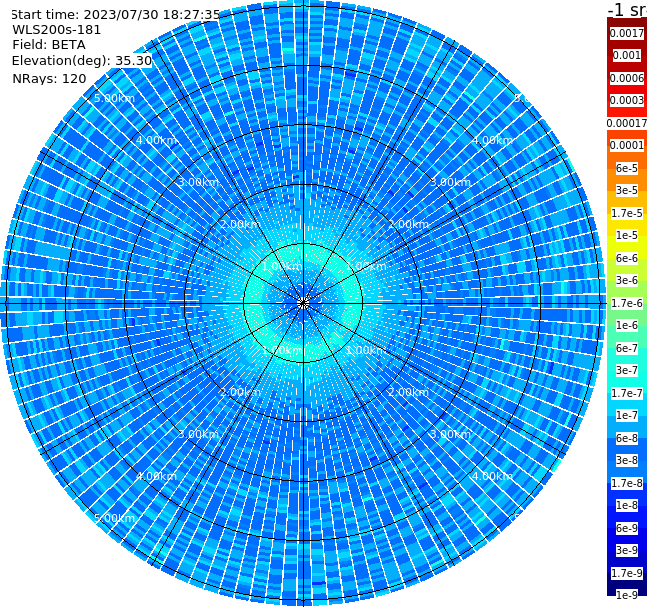
Task: Select the aqua 3e-7 colorbar band
Action: click(x=627, y=370)
